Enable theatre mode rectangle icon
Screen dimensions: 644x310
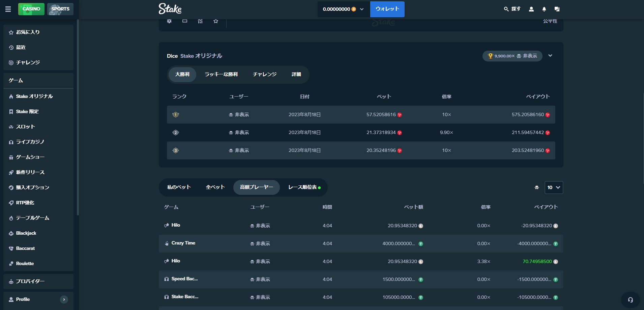pyautogui.click(x=185, y=21)
